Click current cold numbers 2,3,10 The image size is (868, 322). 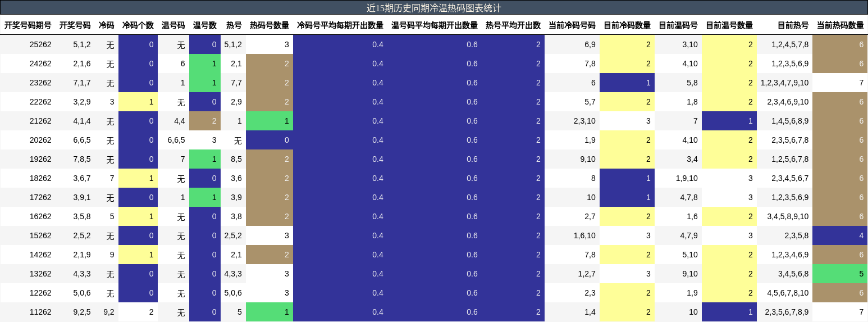pos(584,121)
